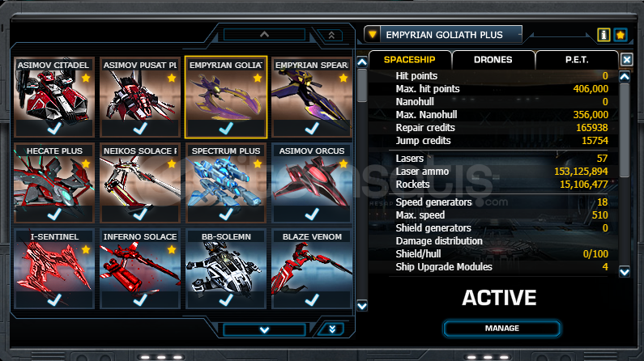Toggle favorite star on Inferno Solace card
The image size is (644, 361).
click(x=172, y=249)
